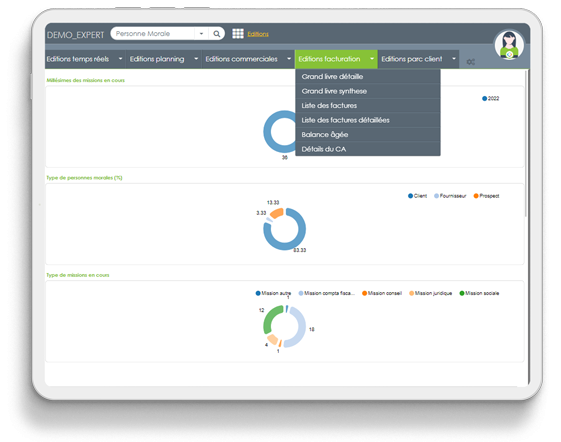561x442 pixels.
Task: Select Grand livre détaille entry
Action: 368,77
